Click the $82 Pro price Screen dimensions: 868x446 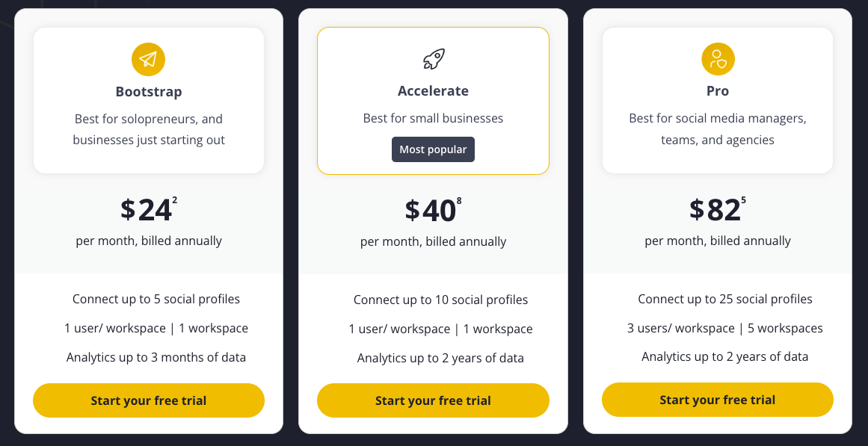(x=715, y=211)
